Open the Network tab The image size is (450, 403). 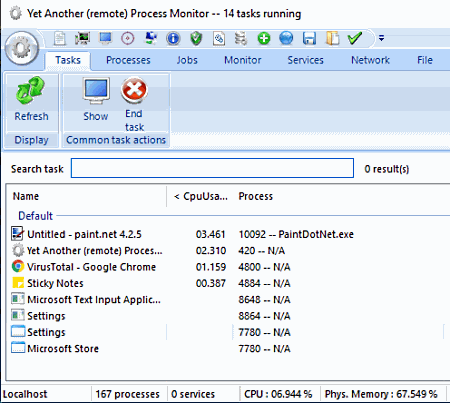click(x=370, y=60)
